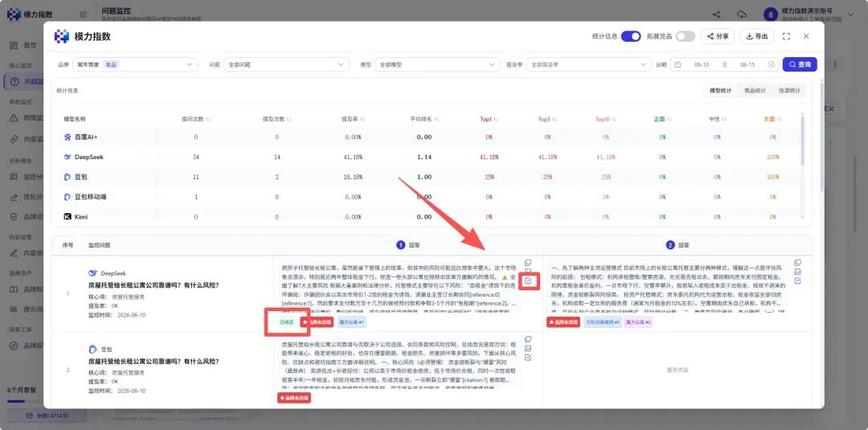Enable the 拓展竞品 switch
Viewport: 868px width, 430px height.
point(685,36)
